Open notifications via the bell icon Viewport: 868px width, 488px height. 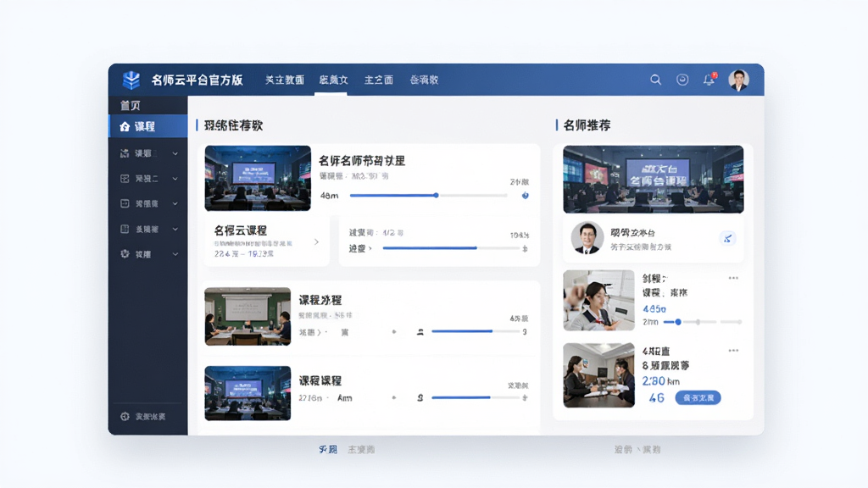point(709,80)
